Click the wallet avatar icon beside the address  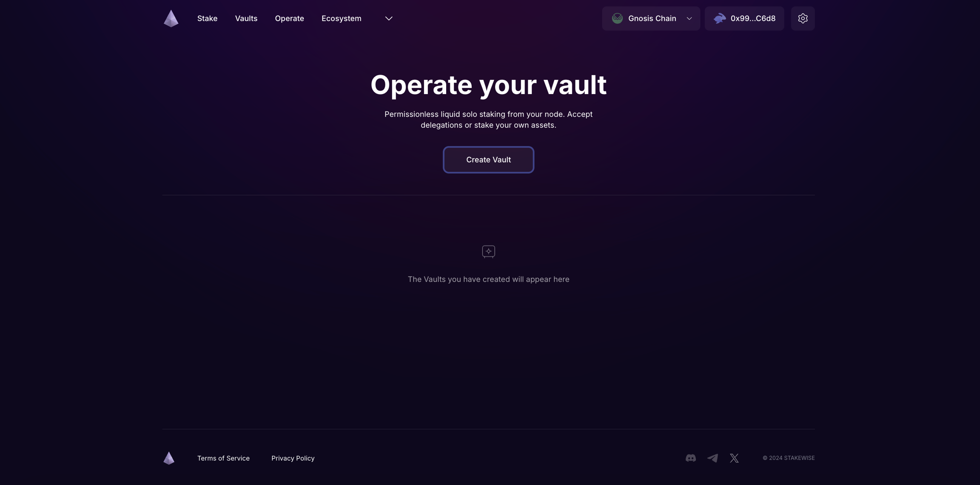[x=720, y=18]
